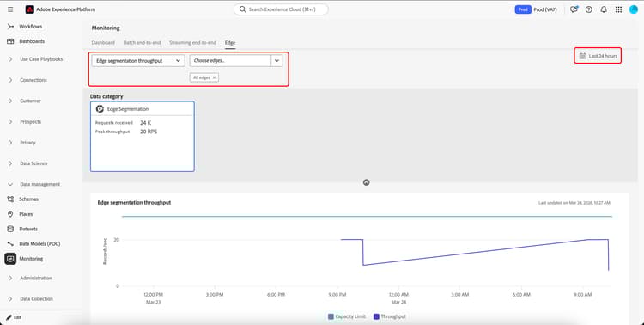Open the Edge segmentation throughput dropdown
The height and width of the screenshot is (325, 644).
138,60
